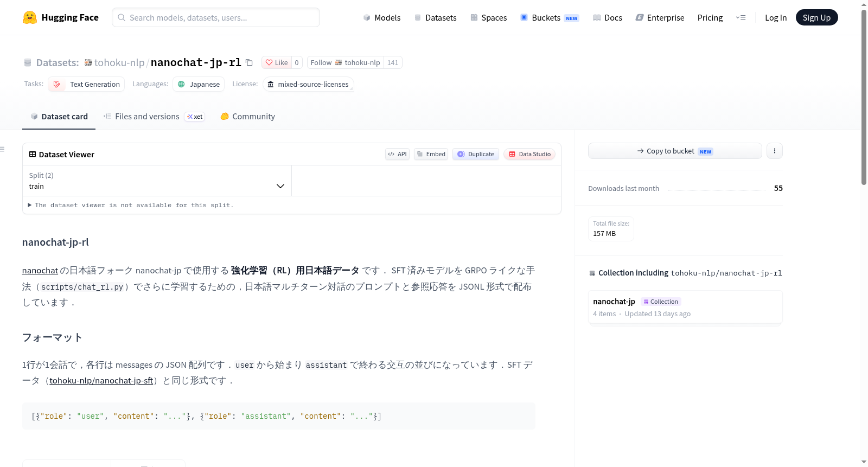The height and width of the screenshot is (467, 868).
Task: Open the left sidebar table-of-contents icon
Action: (2, 149)
